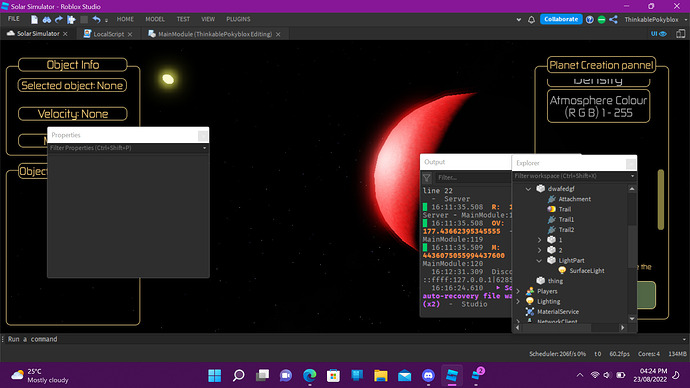Open Mail app from taskbar
690x388 pixels.
(x=404, y=375)
